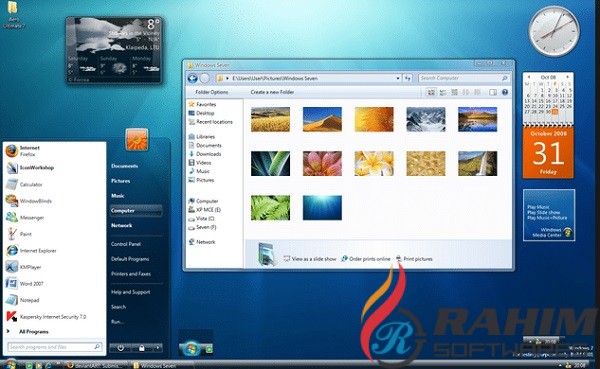Open Help and Support from Start menu
Viewport: 600px width, 369px height.
pyautogui.click(x=130, y=292)
